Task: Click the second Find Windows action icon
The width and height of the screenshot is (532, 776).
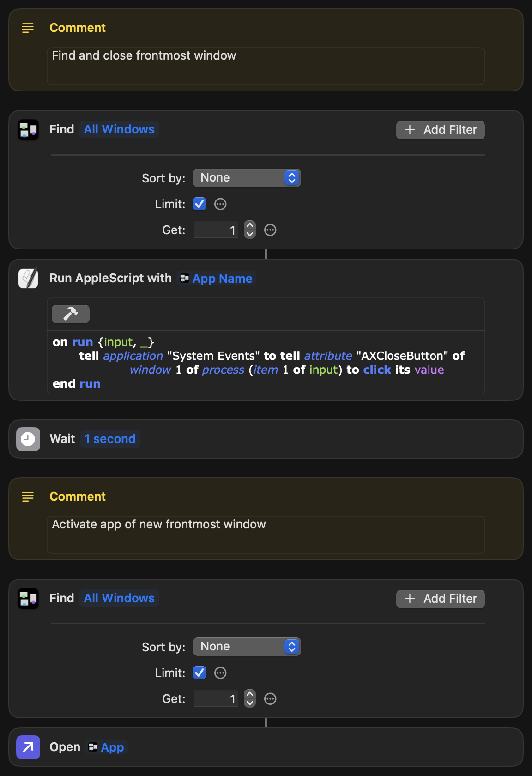Action: coord(28,599)
